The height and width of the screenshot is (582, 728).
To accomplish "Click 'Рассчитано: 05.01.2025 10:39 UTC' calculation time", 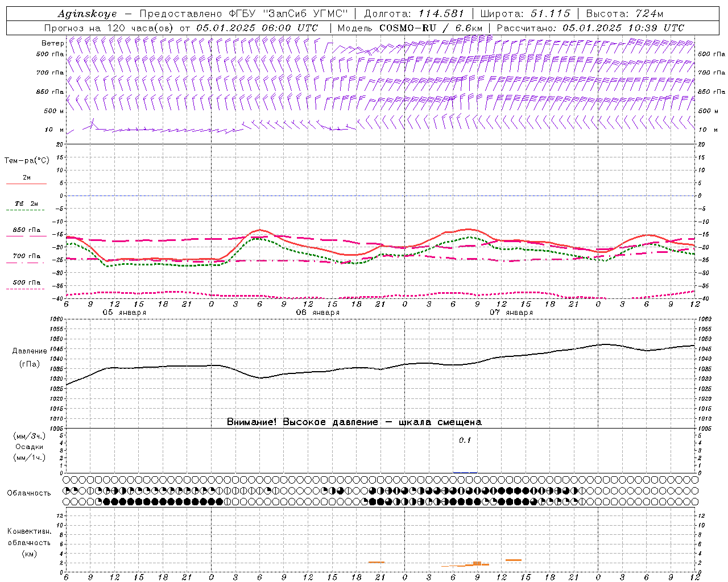I will click(x=590, y=28).
